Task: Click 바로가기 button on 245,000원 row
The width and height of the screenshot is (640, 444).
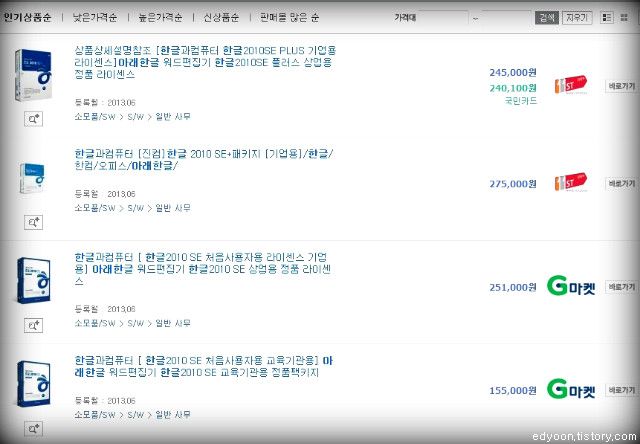Action: coord(622,86)
